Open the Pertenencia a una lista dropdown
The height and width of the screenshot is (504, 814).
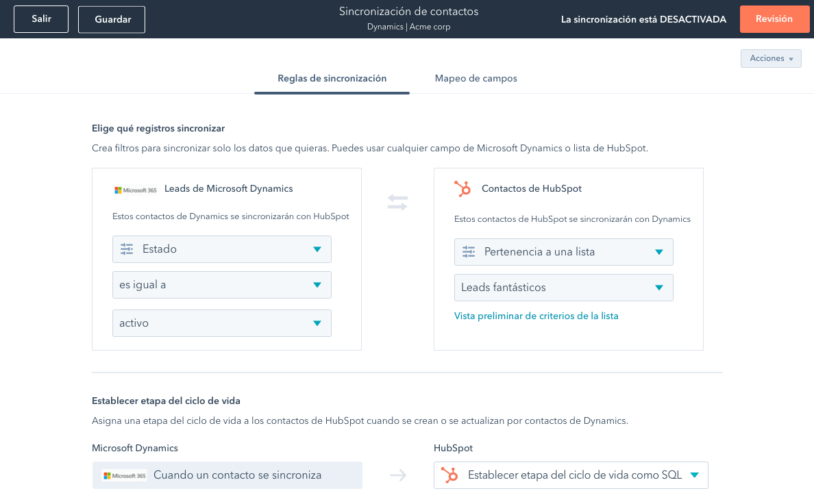click(x=563, y=252)
